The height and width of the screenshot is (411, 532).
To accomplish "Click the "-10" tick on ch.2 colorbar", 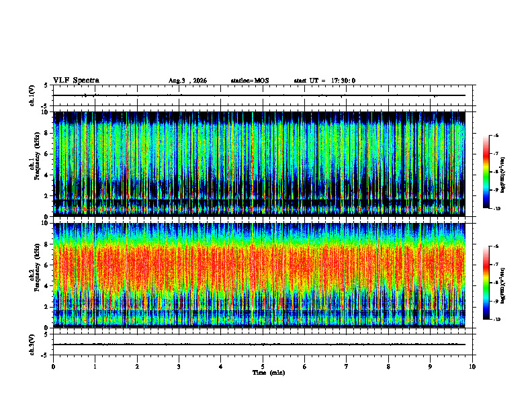I will 496,319.
